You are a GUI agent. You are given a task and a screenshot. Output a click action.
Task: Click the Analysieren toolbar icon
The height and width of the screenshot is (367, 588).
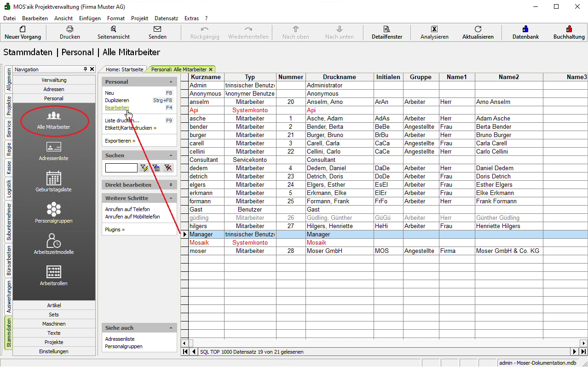coord(434,29)
